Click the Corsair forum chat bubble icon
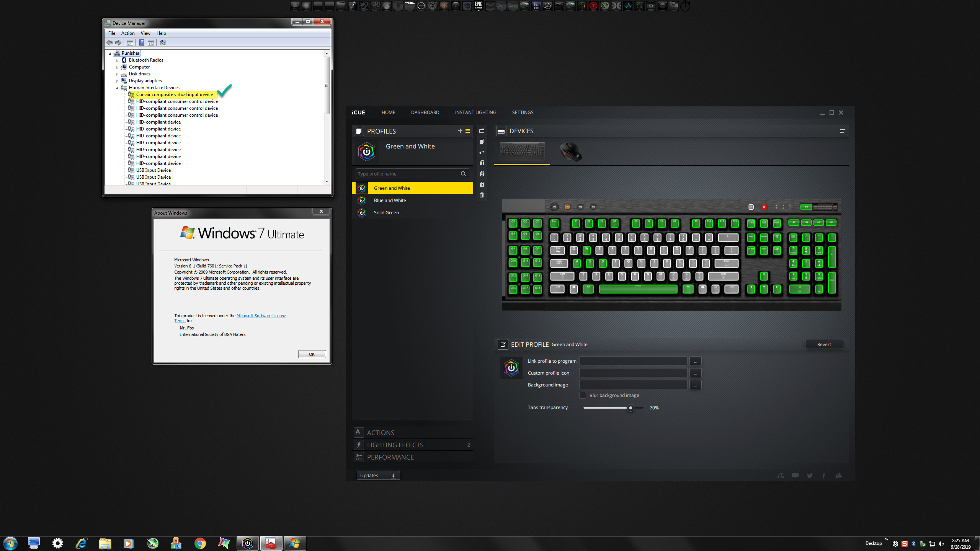This screenshot has width=980, height=551. click(795, 476)
